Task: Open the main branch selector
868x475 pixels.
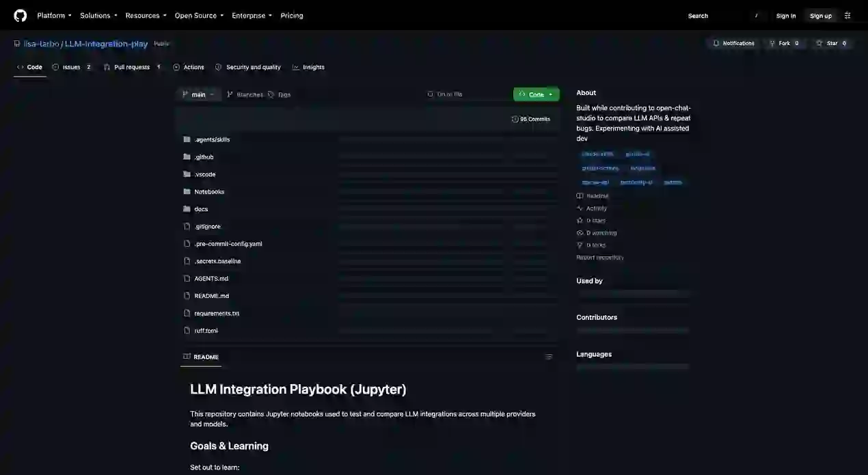Action: pyautogui.click(x=198, y=94)
